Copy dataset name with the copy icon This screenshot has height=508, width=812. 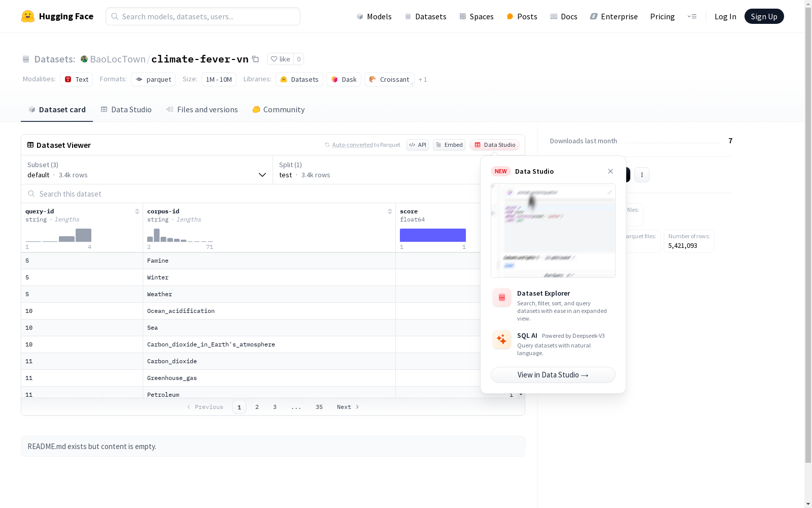coord(256,59)
